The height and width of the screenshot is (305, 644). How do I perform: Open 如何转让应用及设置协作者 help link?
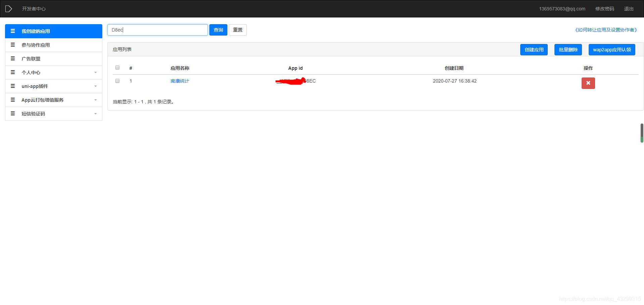[605, 30]
